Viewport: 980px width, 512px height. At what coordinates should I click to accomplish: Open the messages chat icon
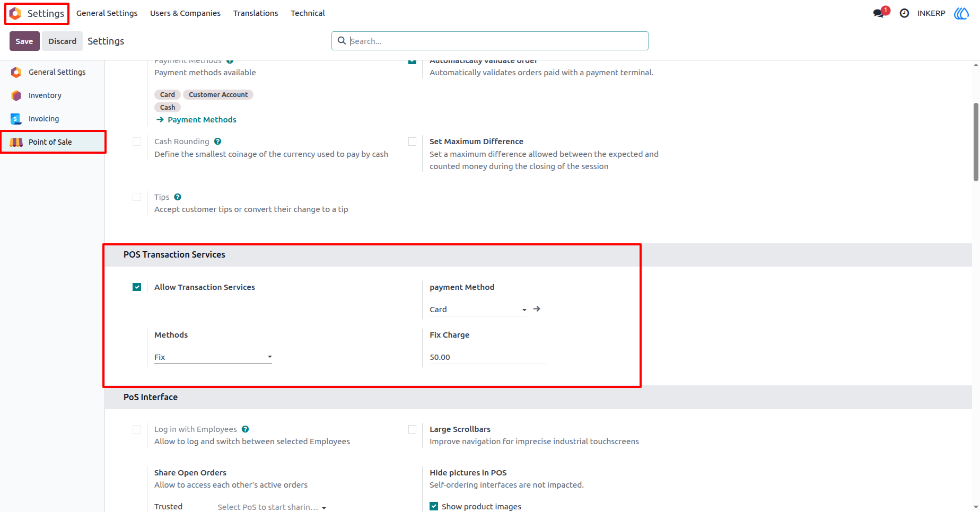[x=879, y=13]
